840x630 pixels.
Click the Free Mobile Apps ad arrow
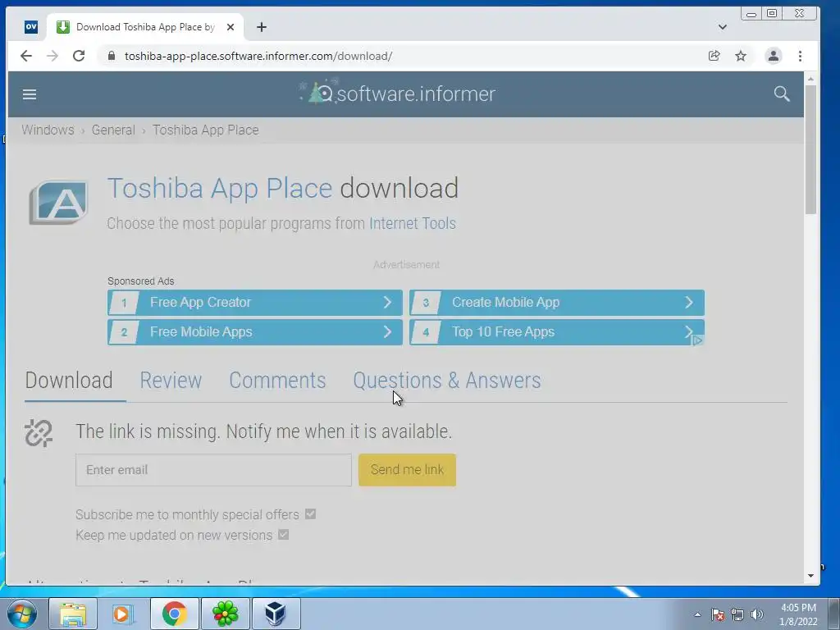click(x=387, y=332)
